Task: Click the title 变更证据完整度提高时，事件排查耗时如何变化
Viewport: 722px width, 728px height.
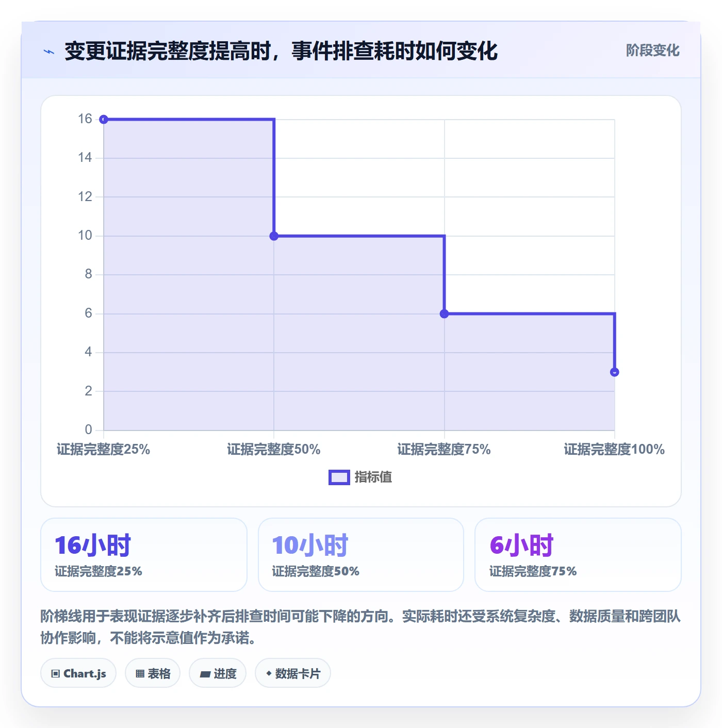Action: point(281,51)
